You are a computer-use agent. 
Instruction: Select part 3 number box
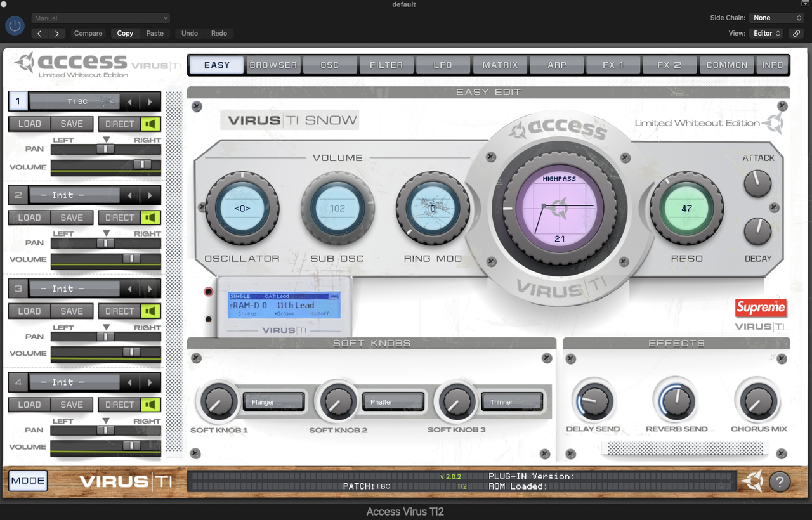pyautogui.click(x=18, y=289)
